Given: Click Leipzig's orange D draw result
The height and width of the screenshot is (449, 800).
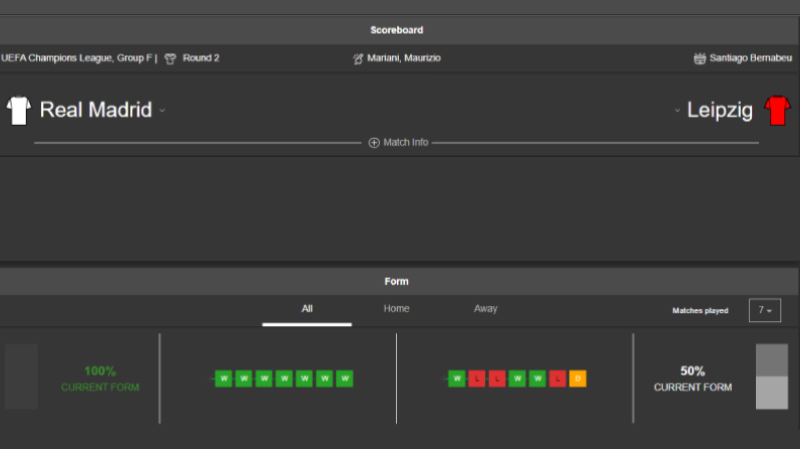Looking at the screenshot, I should point(578,379).
